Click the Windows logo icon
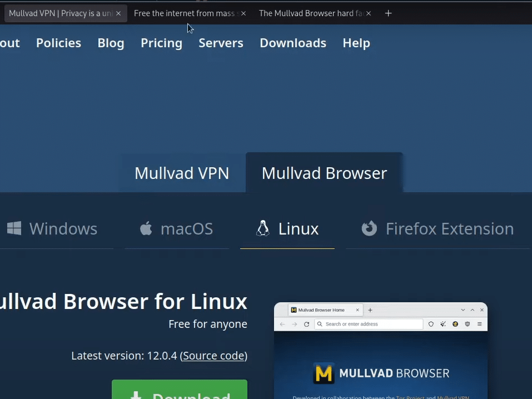The width and height of the screenshot is (532, 399). click(14, 228)
